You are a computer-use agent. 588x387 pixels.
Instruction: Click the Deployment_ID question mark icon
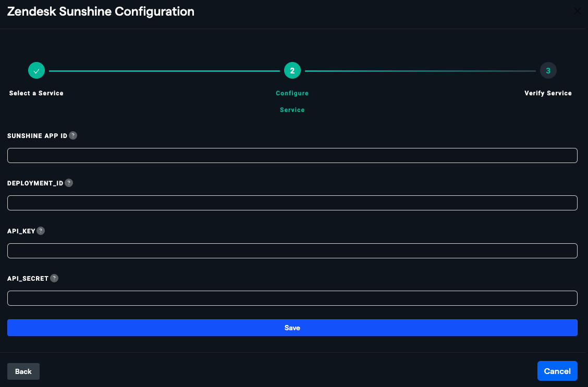(69, 183)
